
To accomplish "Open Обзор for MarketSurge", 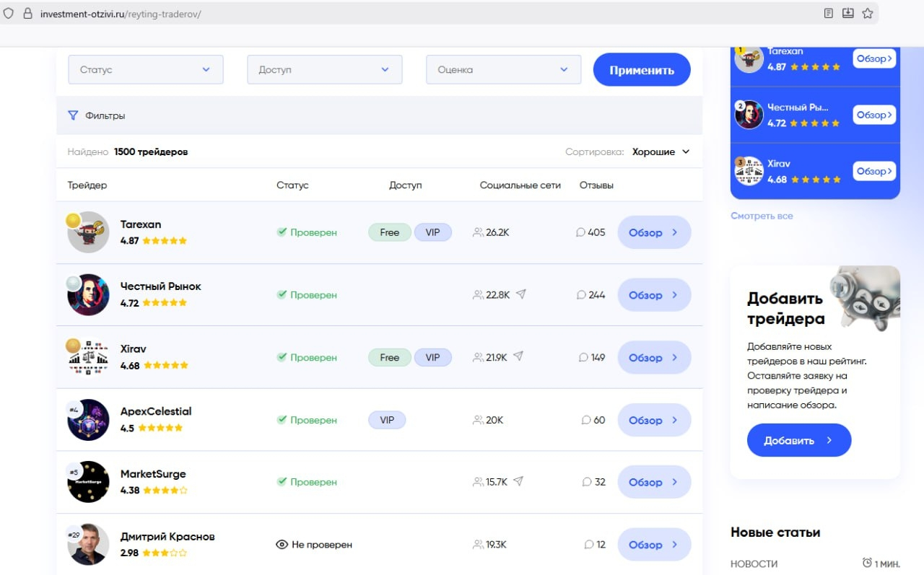I will pos(654,482).
